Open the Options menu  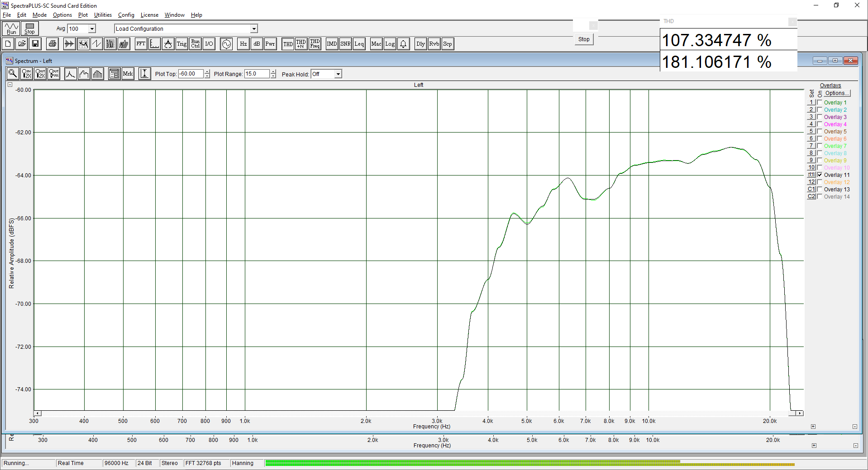click(x=62, y=15)
